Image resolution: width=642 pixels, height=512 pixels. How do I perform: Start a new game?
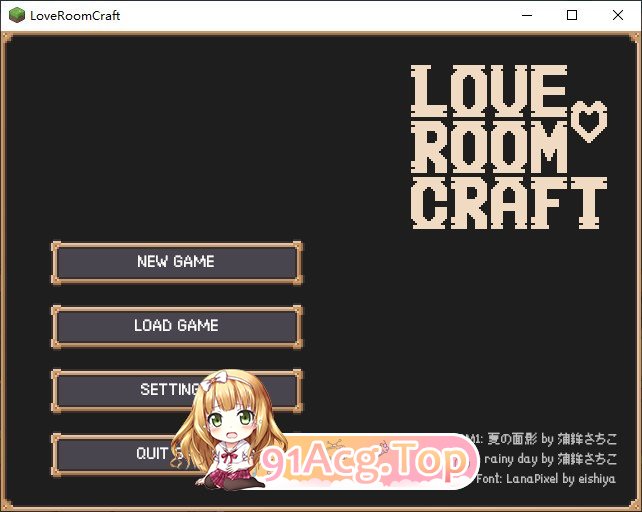point(176,262)
